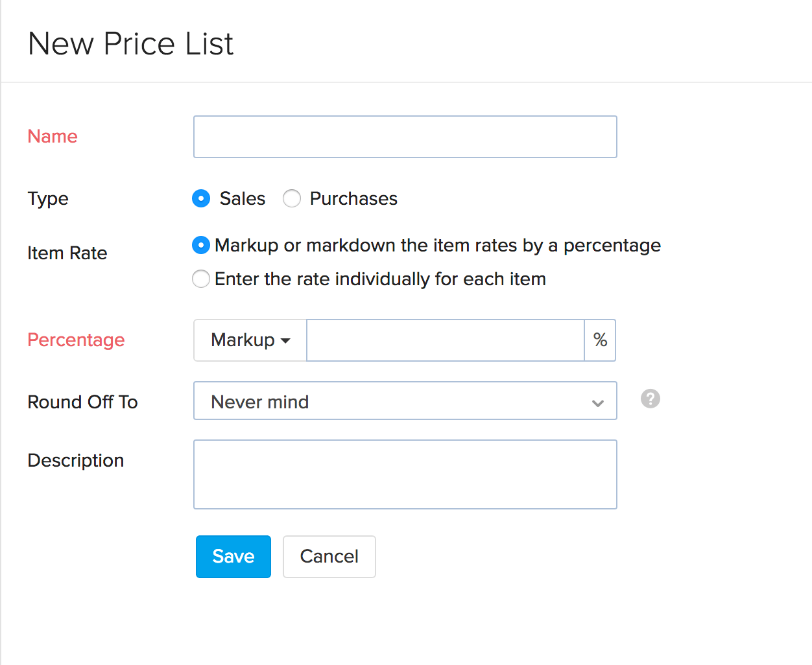Viewport: 812px width, 665px height.
Task: Click the chevron on the Never mind selector
Action: 597,402
